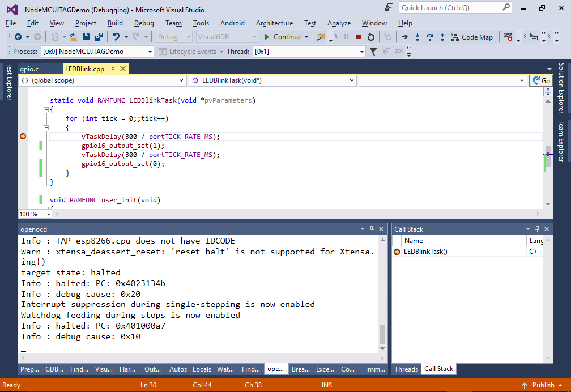
Task: Click the Name column header in Call Stack
Action: pyautogui.click(x=463, y=240)
